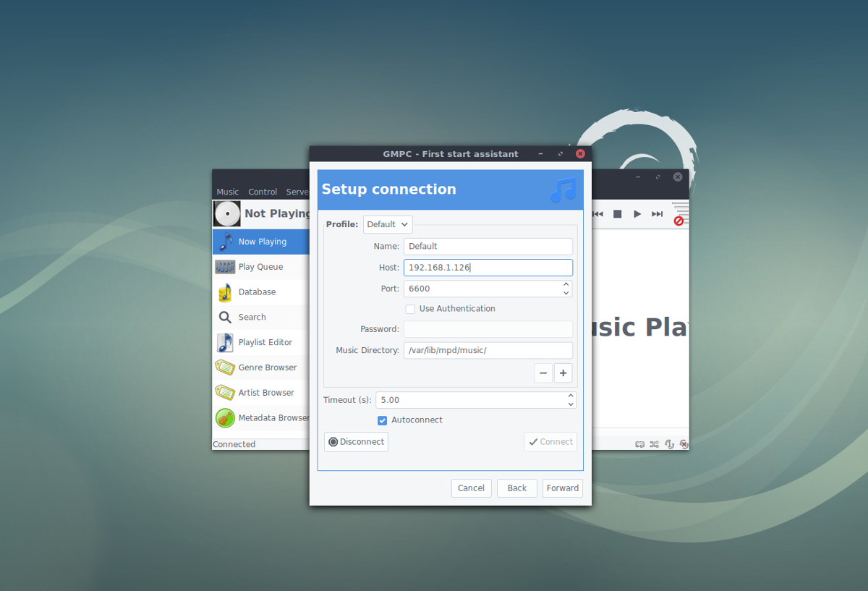Open Search in the GMPC sidebar

tap(261, 318)
